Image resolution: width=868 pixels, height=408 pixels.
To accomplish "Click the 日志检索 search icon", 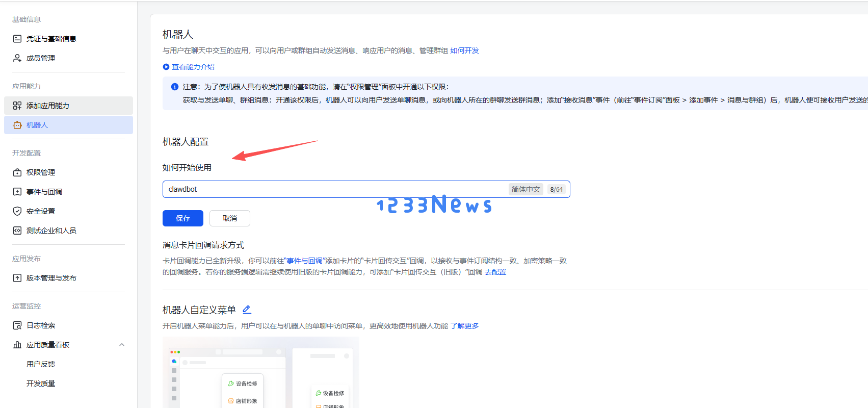I will 17,325.
